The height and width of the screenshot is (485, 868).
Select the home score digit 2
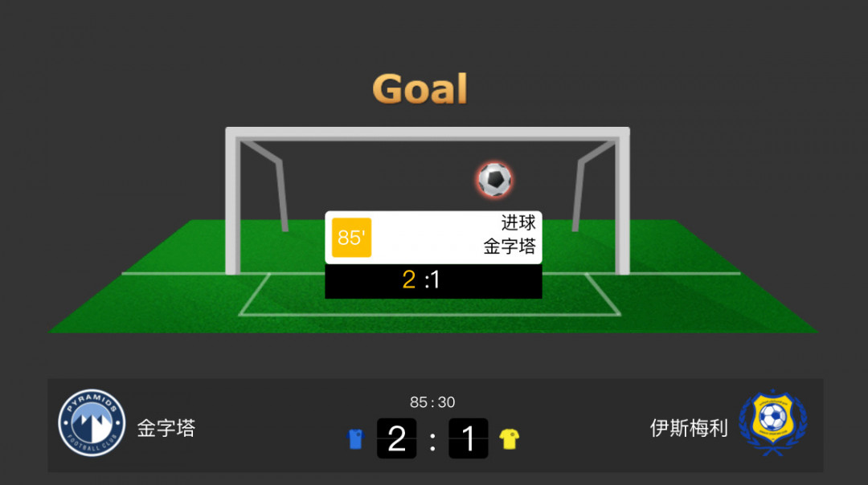tap(396, 438)
